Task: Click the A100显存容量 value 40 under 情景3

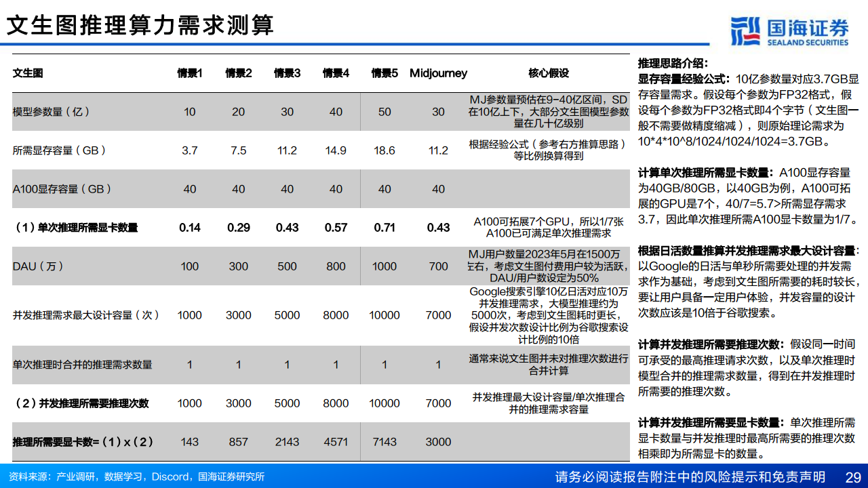Action: (x=288, y=189)
